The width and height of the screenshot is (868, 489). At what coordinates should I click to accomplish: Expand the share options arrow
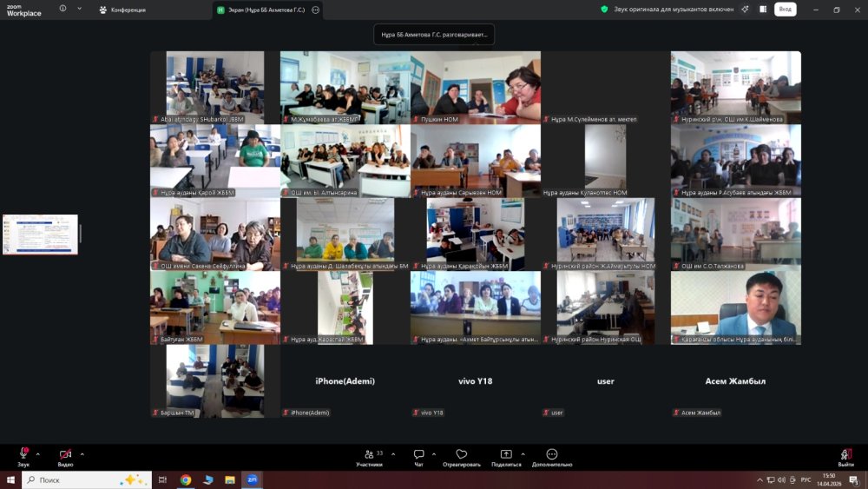[523, 454]
